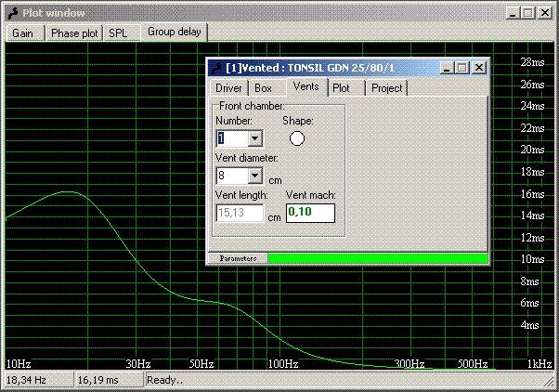Open the Phase plot tab
The height and width of the screenshot is (392, 559).
tap(74, 33)
